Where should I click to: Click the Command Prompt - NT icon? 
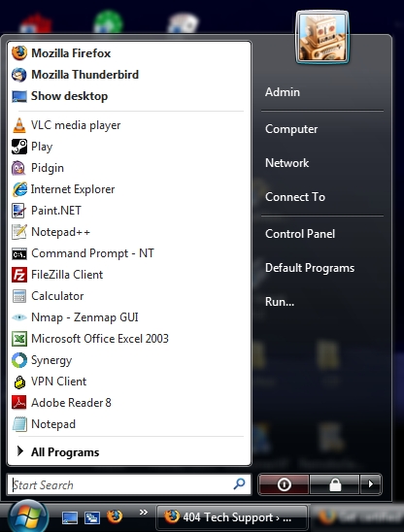pos(19,253)
